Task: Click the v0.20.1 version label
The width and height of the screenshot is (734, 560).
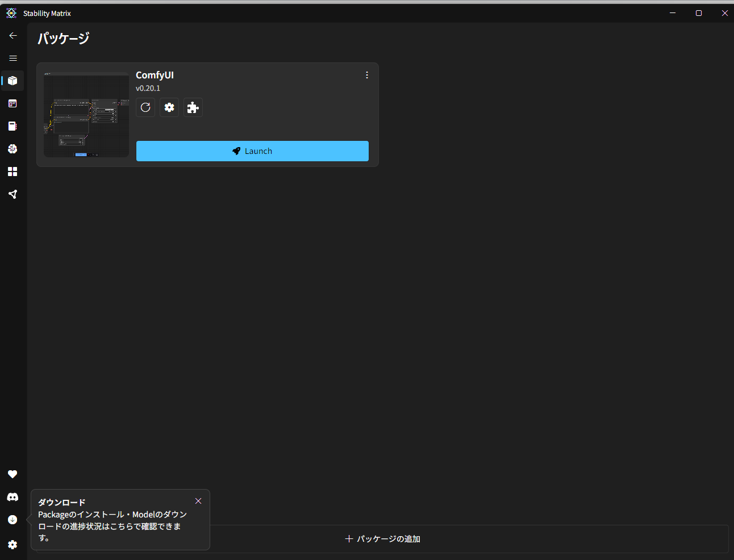Action: (x=148, y=88)
